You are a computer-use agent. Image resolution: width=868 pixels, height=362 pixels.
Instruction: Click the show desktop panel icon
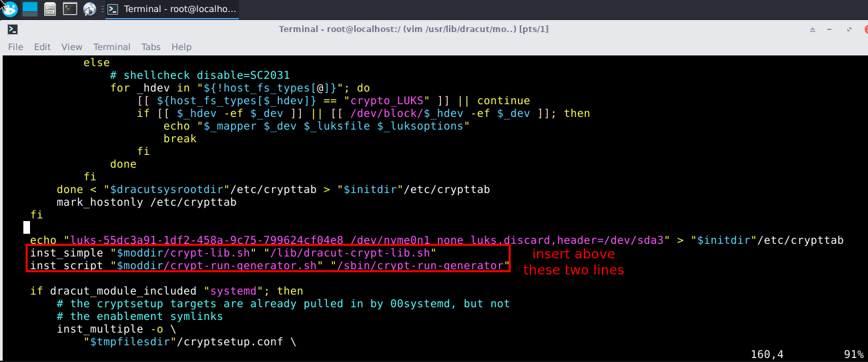tap(30, 9)
